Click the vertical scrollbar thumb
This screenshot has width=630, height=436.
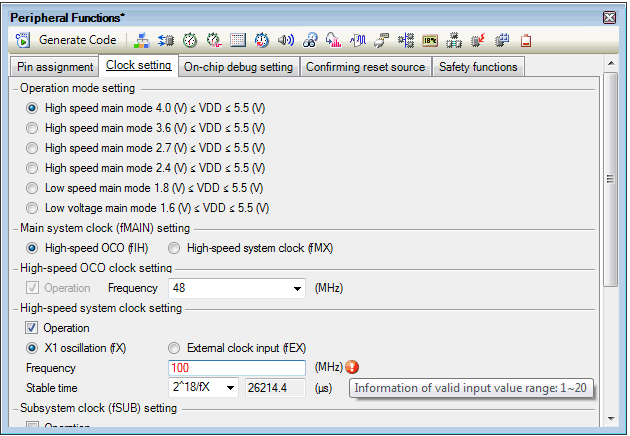tap(609, 178)
